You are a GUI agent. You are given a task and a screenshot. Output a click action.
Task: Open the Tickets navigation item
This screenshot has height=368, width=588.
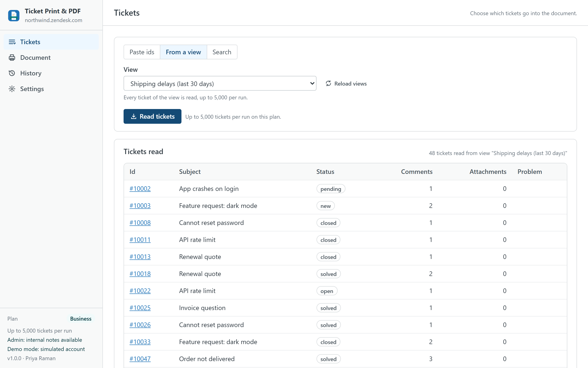click(51, 42)
